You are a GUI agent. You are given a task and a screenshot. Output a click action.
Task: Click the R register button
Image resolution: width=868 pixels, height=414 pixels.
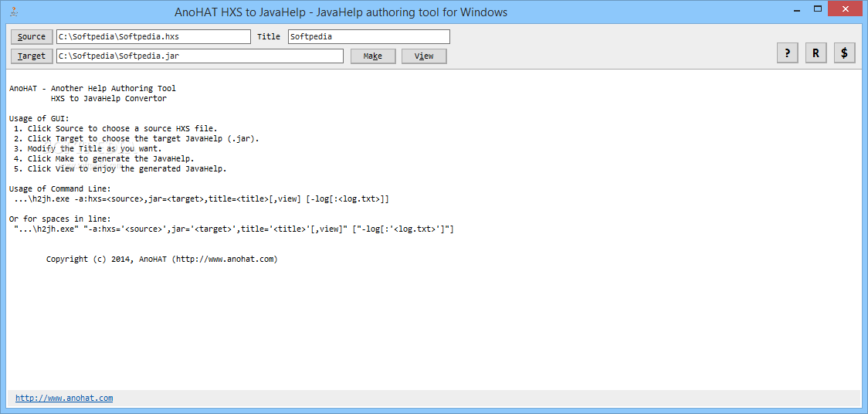(x=815, y=53)
